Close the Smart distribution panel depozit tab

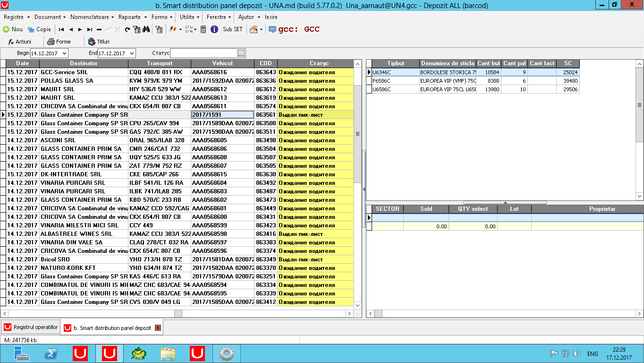click(158, 328)
